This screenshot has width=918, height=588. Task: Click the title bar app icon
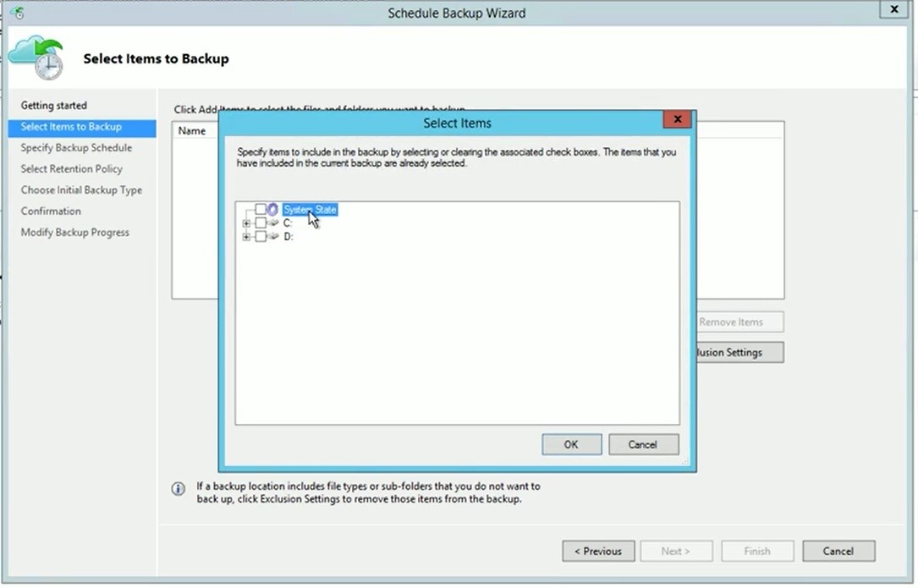pos(16,13)
